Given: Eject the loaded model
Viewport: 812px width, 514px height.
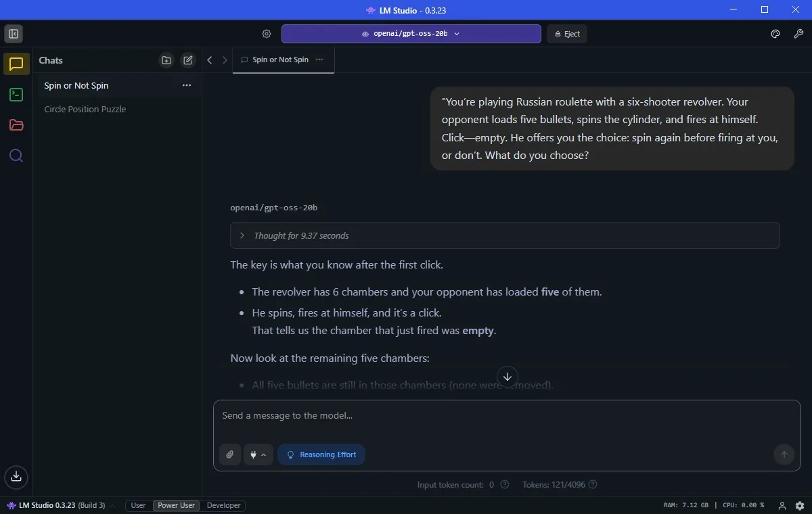Looking at the screenshot, I should [566, 34].
